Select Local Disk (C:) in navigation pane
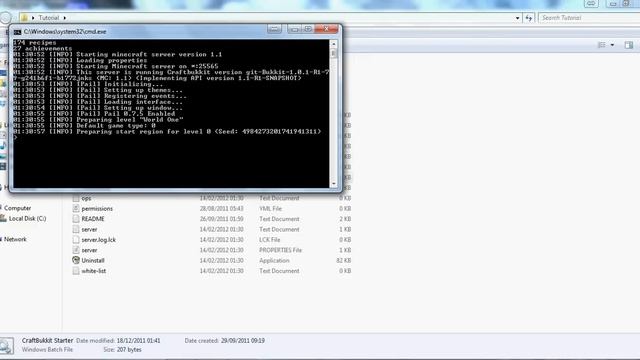The image size is (640, 360). click(x=27, y=218)
